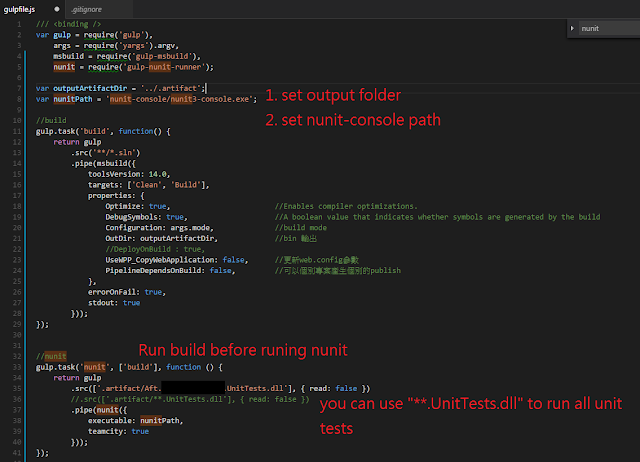Expand the replace toggle arrow in find widget
The height and width of the screenshot is (462, 640).
572,28
